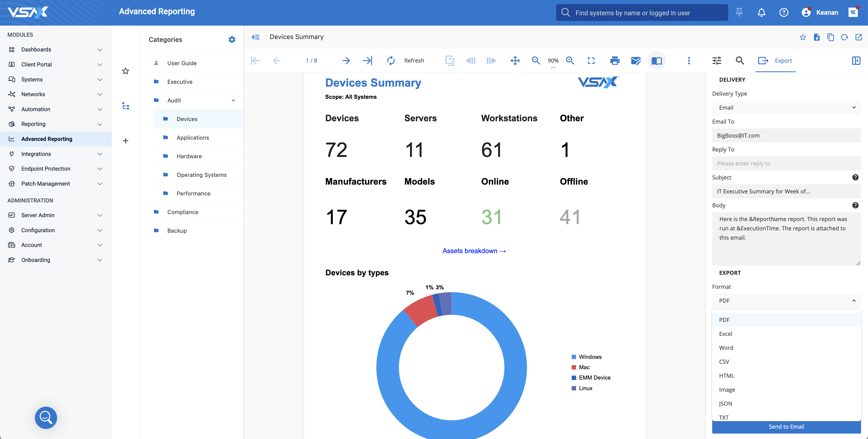Click the Reply To input field
Viewport: 868px width, 439px height.
[786, 164]
